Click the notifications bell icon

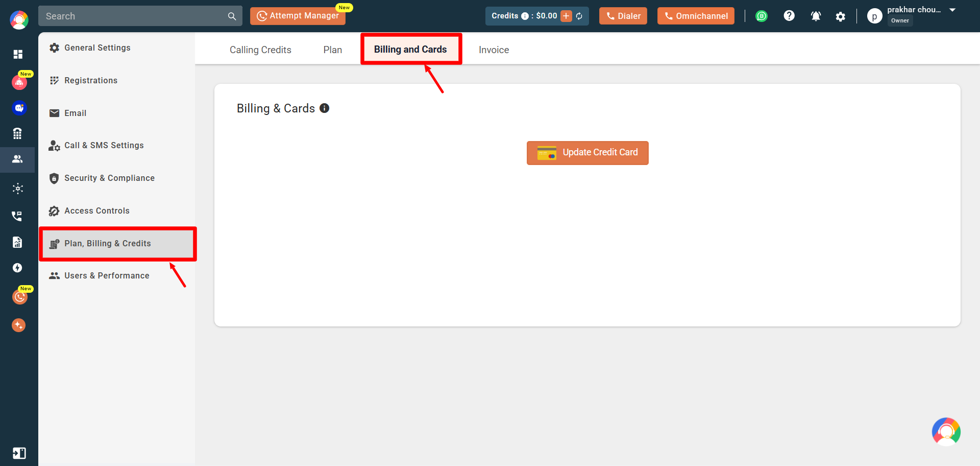pyautogui.click(x=816, y=16)
